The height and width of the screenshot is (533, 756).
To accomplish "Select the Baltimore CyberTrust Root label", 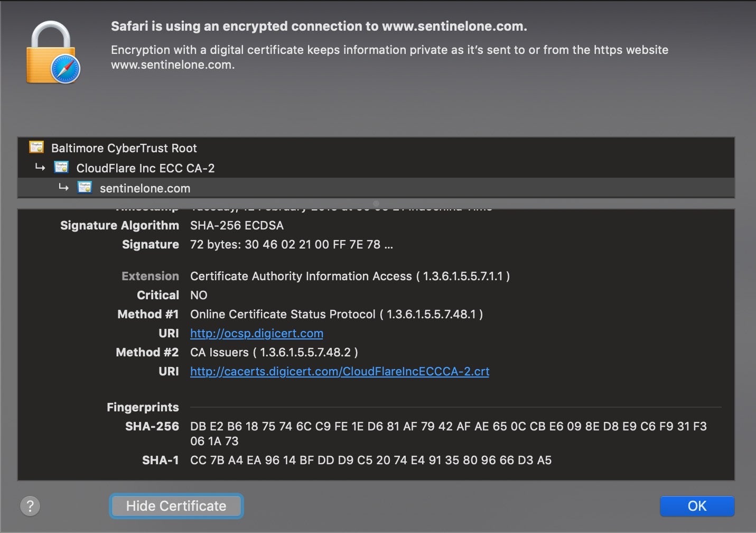I will click(124, 148).
